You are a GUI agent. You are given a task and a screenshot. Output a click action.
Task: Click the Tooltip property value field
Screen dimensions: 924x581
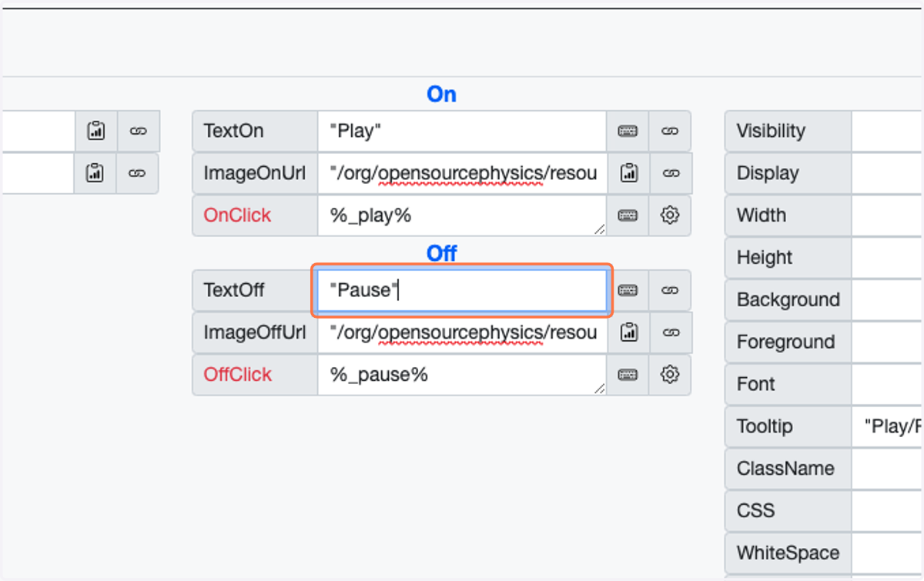click(887, 426)
